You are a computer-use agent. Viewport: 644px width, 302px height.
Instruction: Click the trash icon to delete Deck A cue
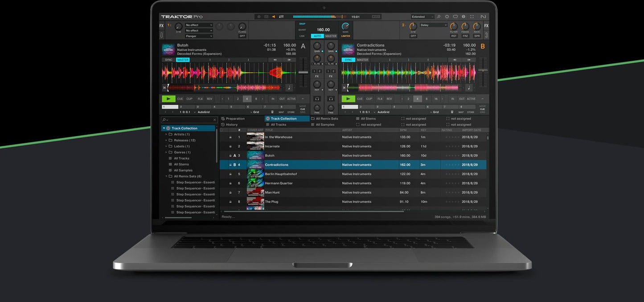point(272,112)
